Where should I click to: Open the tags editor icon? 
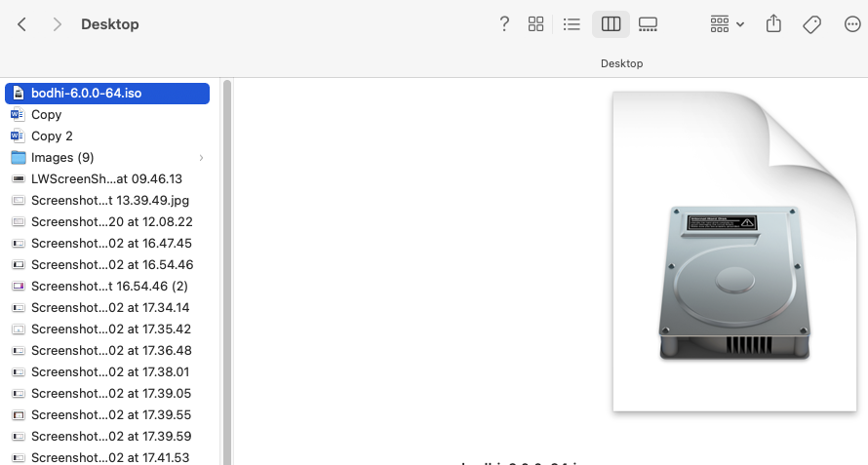coord(811,23)
